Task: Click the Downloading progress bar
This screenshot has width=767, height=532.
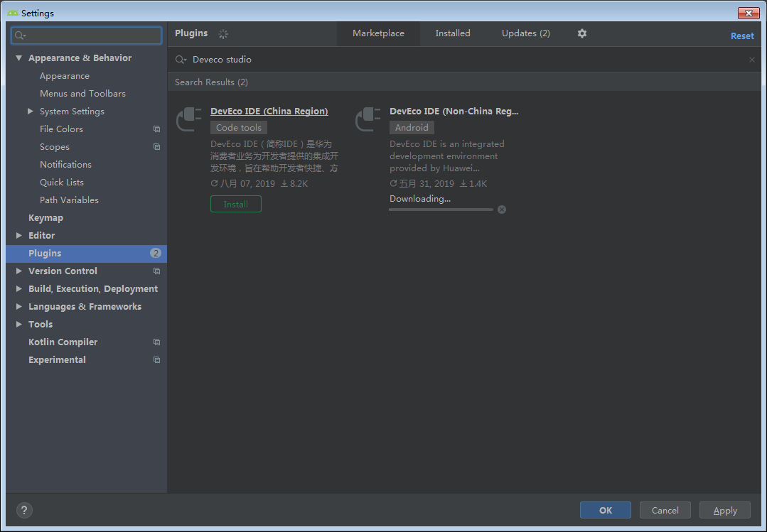Action: 441,210
